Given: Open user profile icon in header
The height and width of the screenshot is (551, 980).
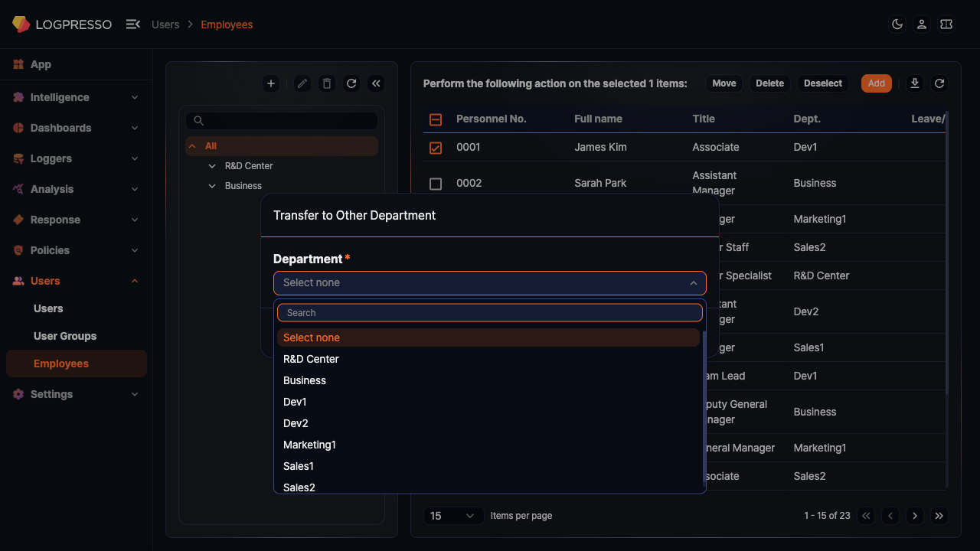Looking at the screenshot, I should (922, 24).
